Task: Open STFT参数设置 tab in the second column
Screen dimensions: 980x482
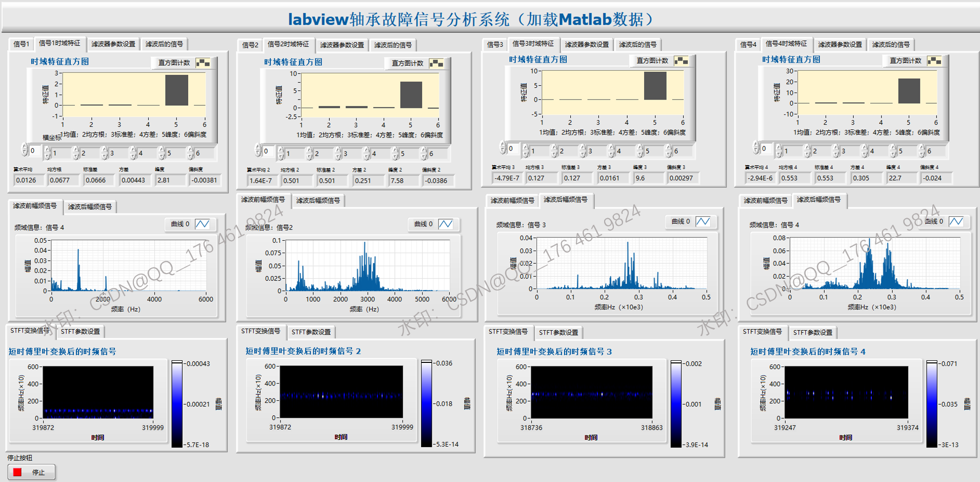Action: click(x=311, y=332)
